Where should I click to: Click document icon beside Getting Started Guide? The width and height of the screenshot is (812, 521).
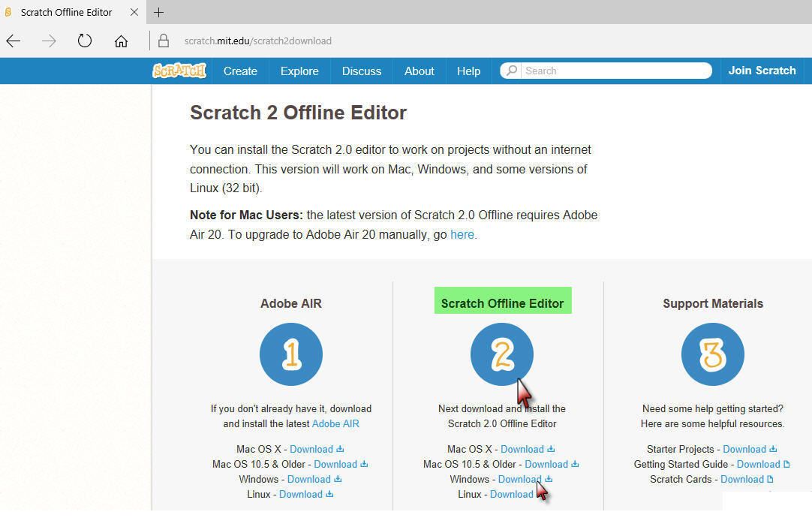click(786, 464)
